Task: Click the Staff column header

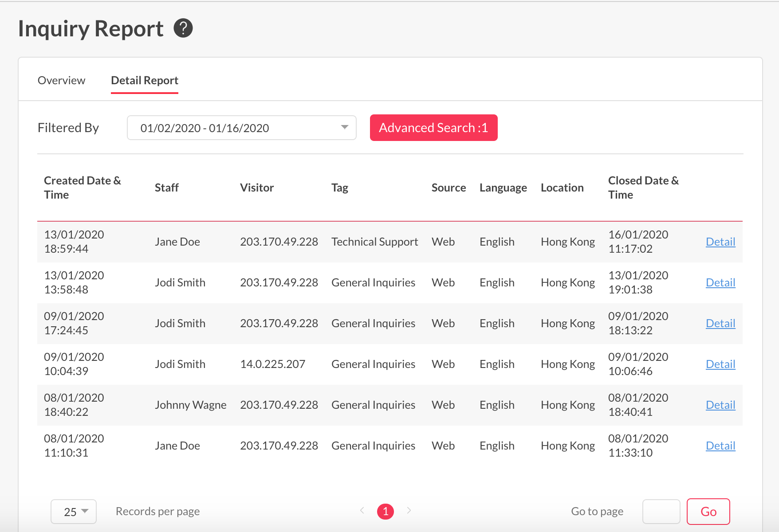Action: pos(166,188)
